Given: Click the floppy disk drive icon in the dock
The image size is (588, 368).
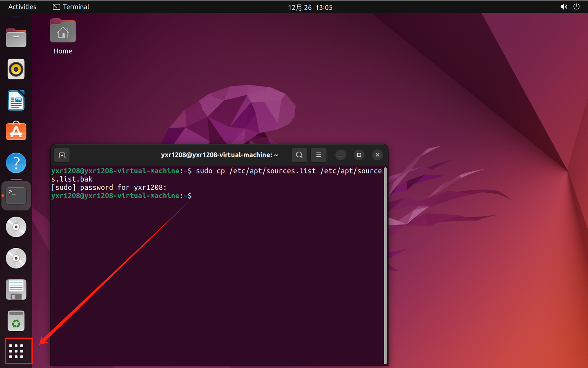Looking at the screenshot, I should (x=16, y=289).
